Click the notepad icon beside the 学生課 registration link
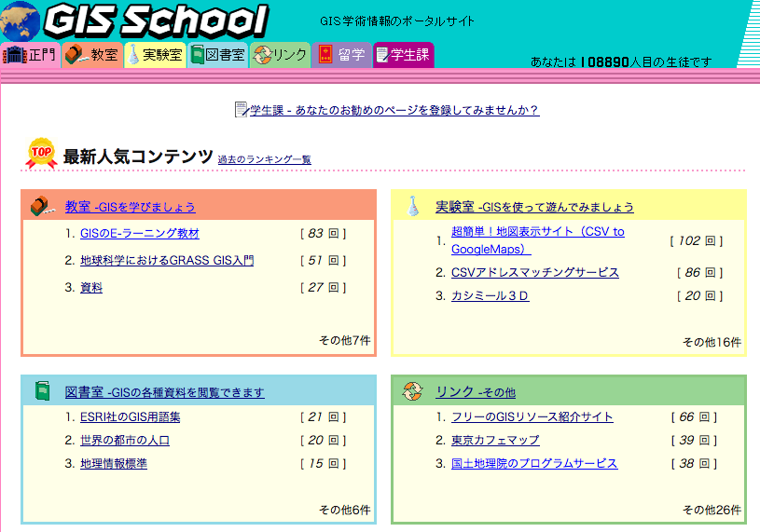Image resolution: width=760 pixels, height=532 pixels. (x=242, y=109)
